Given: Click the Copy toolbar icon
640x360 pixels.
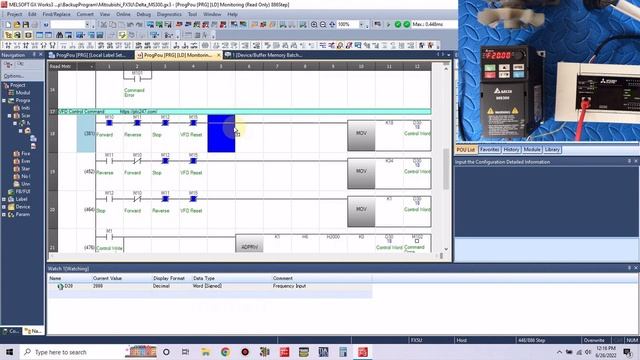Looking at the screenshot, I should 113,25.
